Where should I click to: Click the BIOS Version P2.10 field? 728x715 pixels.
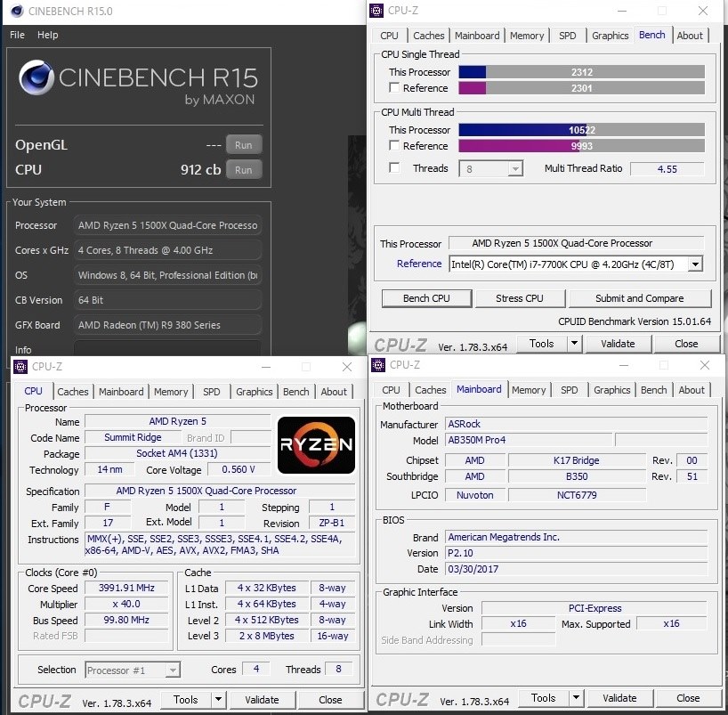click(576, 553)
